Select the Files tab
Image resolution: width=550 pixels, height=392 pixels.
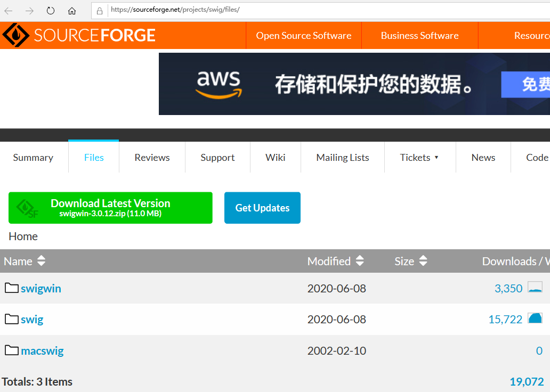coord(94,158)
